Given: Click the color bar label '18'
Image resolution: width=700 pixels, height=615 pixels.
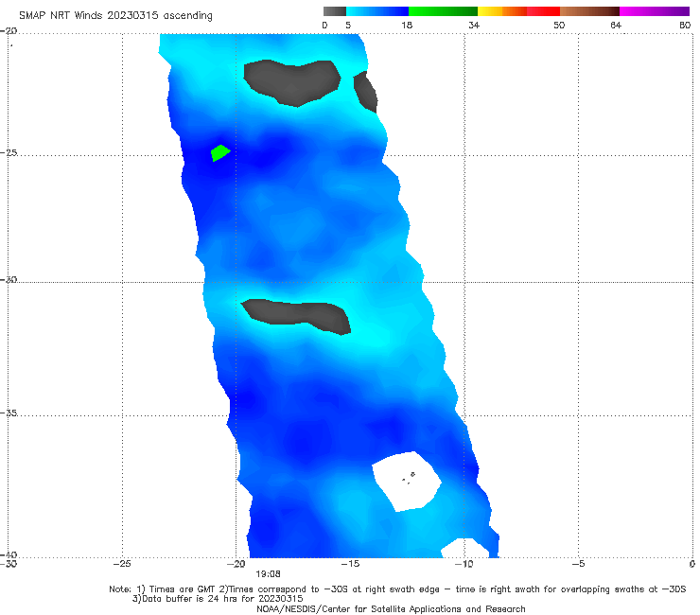Looking at the screenshot, I should pyautogui.click(x=407, y=26).
